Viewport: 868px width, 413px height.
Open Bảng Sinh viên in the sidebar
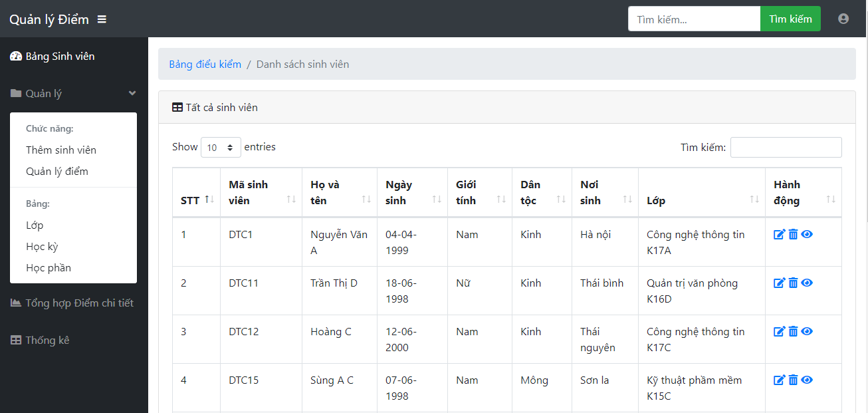[x=53, y=56]
